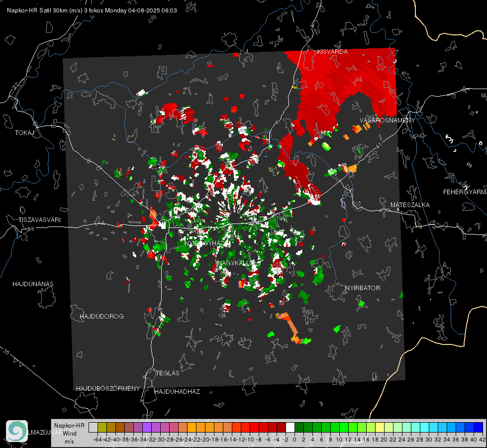487x448 pixels.
Task: Click the Napkor-HR legend title
Action: coord(69,426)
